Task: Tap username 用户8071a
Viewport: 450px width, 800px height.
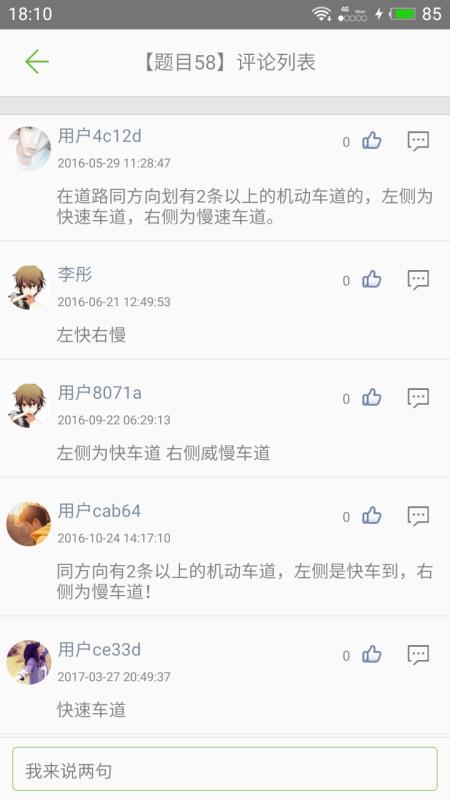Action: [x=99, y=393]
